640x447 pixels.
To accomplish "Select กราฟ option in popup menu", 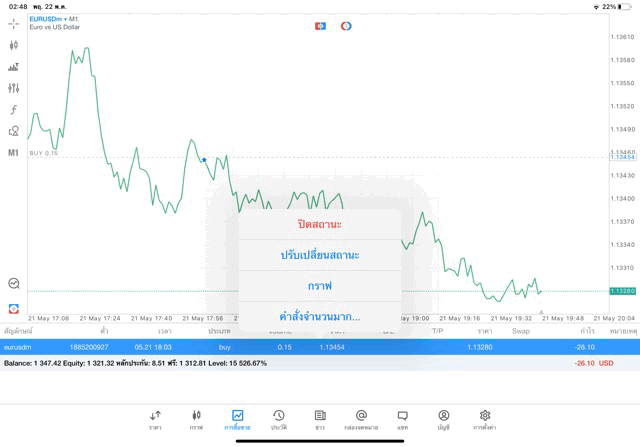I will (x=320, y=286).
